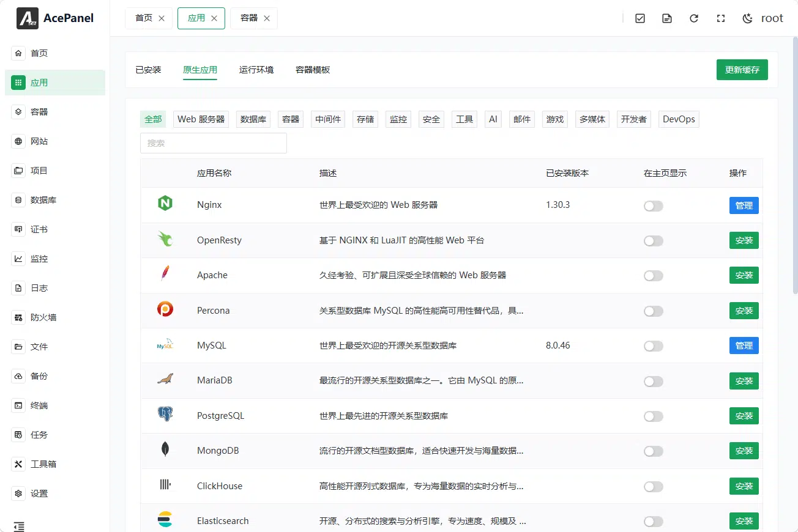798x532 pixels.
Task: Click the MongoDB leaf logo
Action: coord(165,449)
